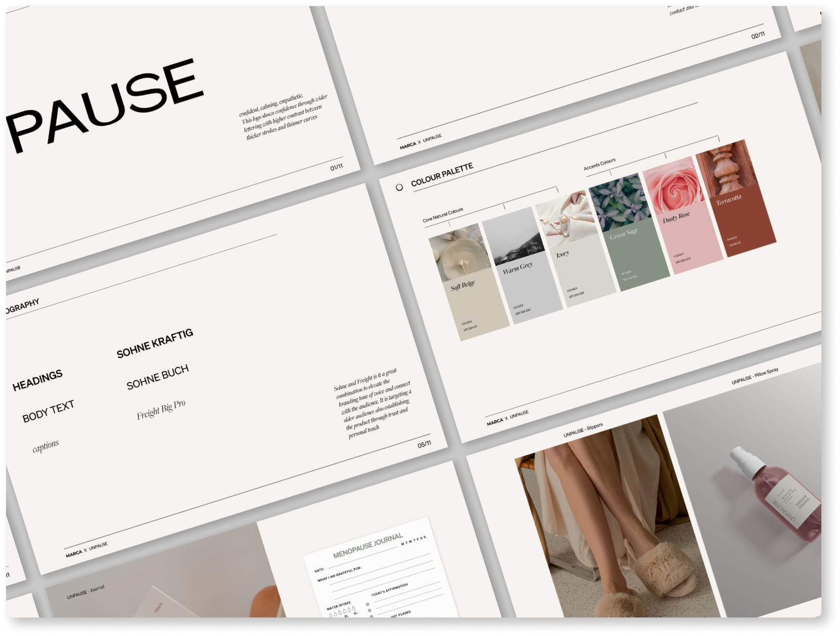Click the 02/11 page number
This screenshot has width=840, height=636.
tap(758, 35)
